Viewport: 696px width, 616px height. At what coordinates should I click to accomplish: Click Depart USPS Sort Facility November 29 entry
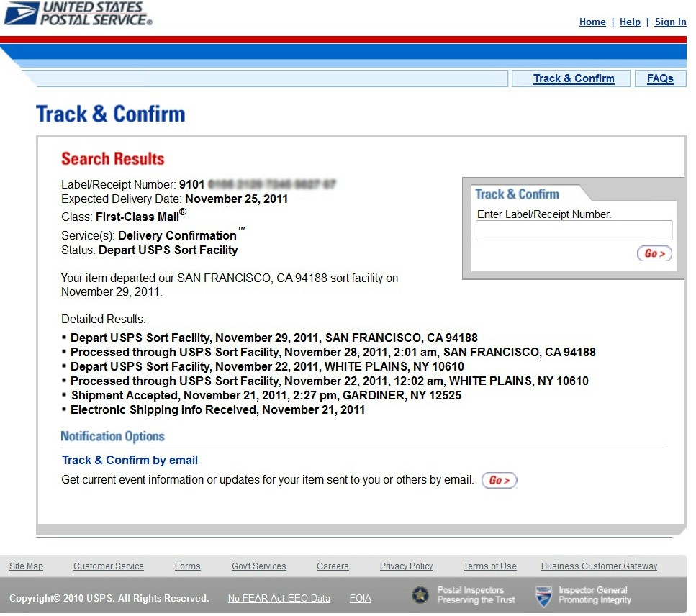point(274,338)
